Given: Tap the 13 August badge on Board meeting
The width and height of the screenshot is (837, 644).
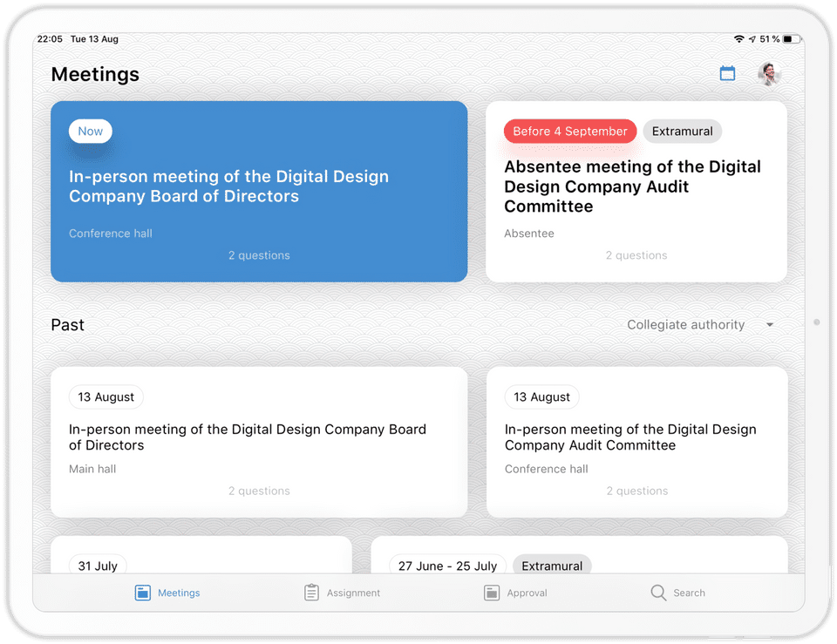Looking at the screenshot, I should pos(105,397).
